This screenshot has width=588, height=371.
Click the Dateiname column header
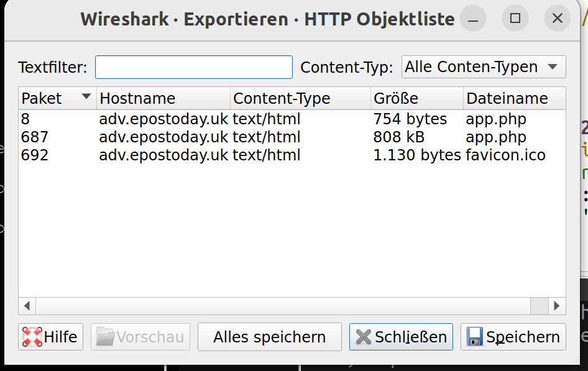point(513,98)
